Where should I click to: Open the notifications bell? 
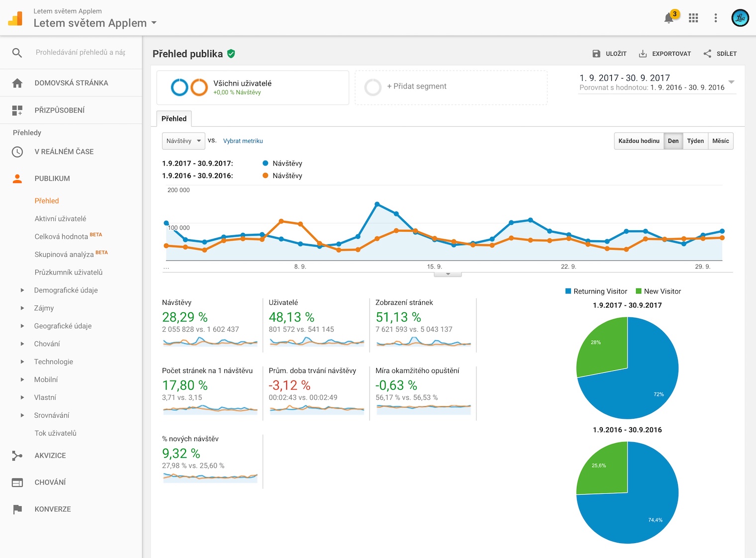pyautogui.click(x=669, y=18)
